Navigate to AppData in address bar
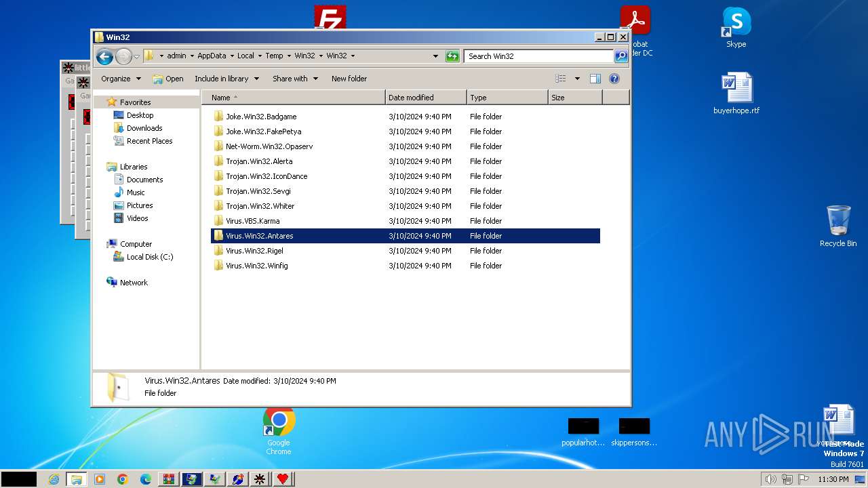This screenshot has height=488, width=868. (x=212, y=56)
